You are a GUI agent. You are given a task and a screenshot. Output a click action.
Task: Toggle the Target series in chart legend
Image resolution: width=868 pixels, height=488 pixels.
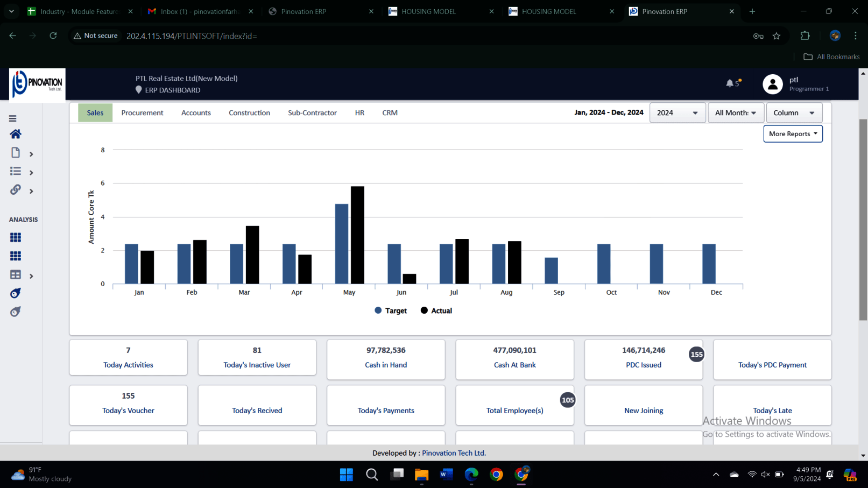[x=391, y=310]
